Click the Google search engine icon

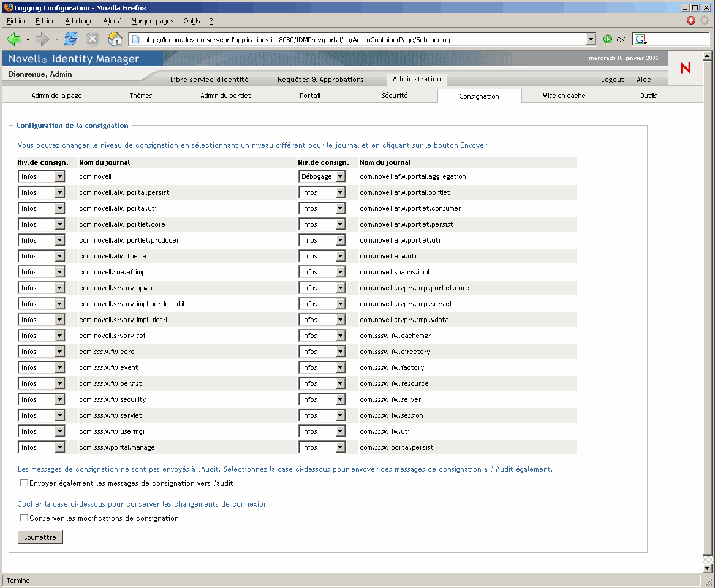[640, 40]
